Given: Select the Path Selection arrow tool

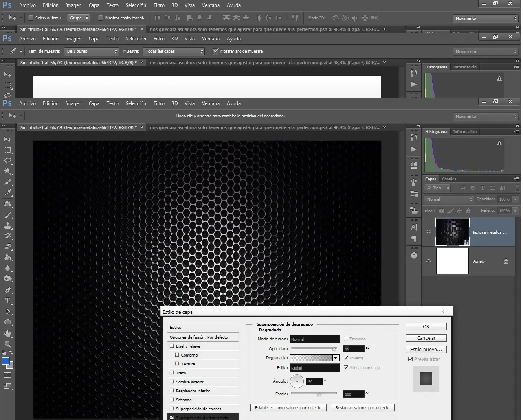Looking at the screenshot, I should (x=8, y=311).
